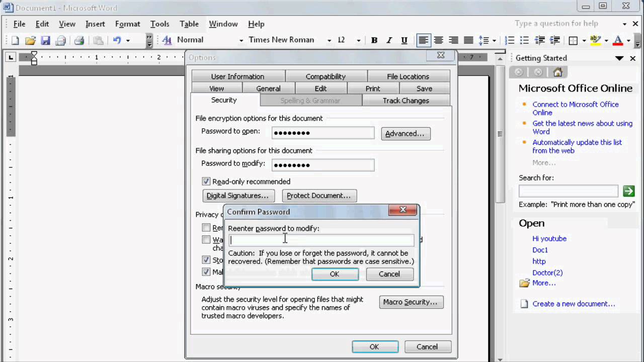Click the Protect Document... button
Viewport: 644px width, 362px height.
[318, 196]
